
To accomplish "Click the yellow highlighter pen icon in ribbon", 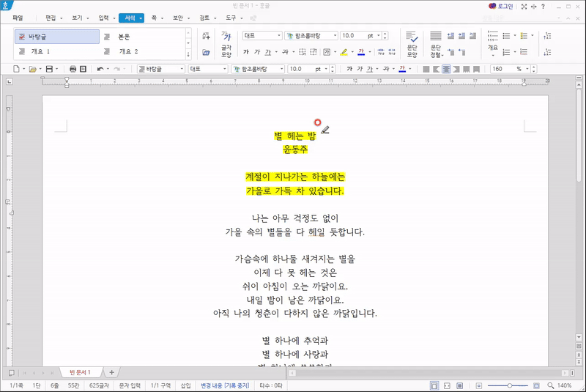I will click(344, 52).
